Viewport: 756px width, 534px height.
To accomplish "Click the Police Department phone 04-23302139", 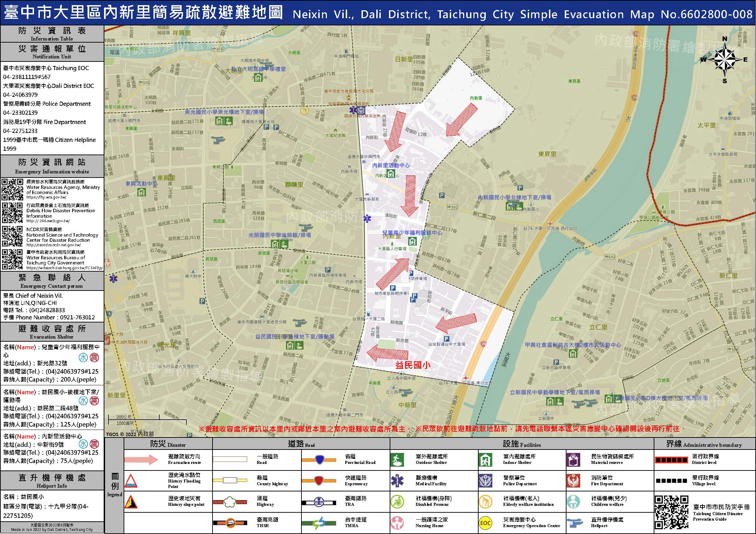I will 20,113.
